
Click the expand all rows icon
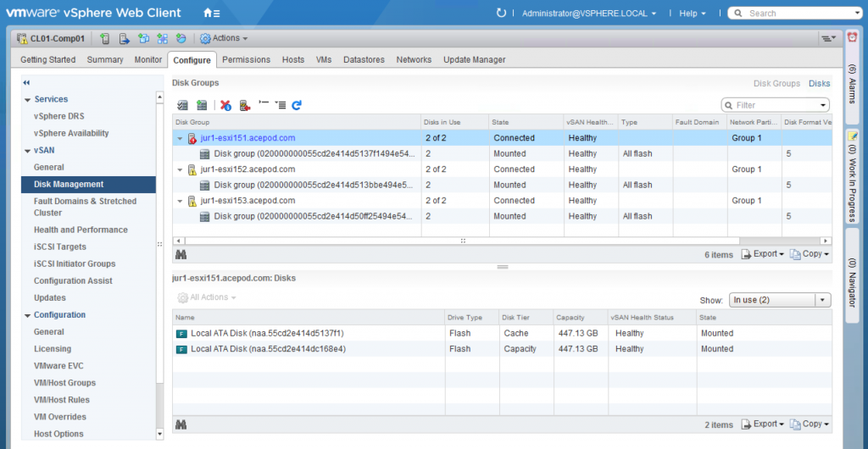click(280, 104)
